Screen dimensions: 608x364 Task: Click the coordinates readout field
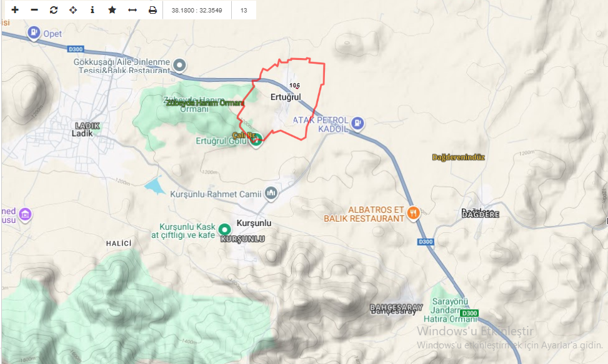click(x=197, y=11)
